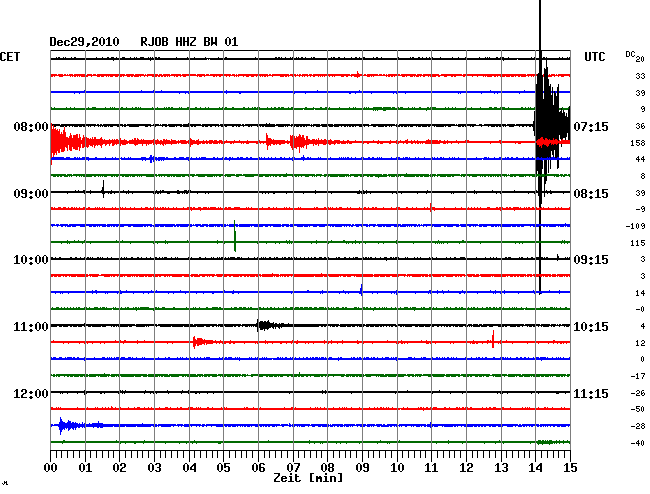Select the 08:00 CET time label
650x494 pixels.
click(31, 127)
